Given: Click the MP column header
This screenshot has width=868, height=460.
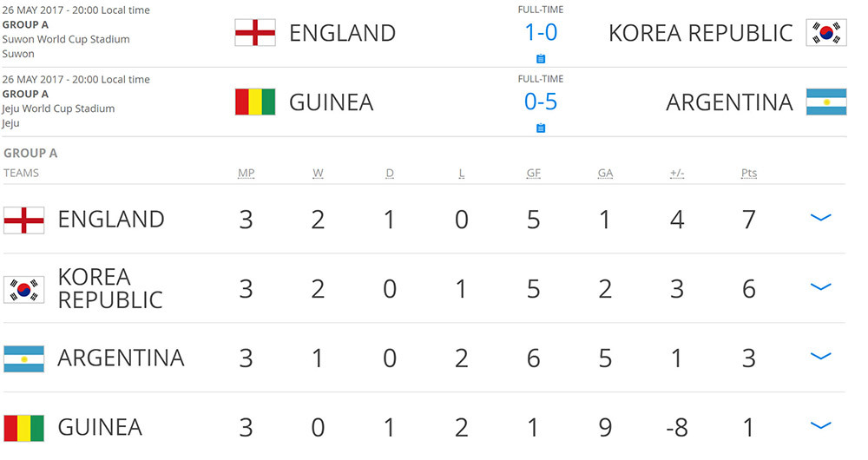Looking at the screenshot, I should point(247,173).
